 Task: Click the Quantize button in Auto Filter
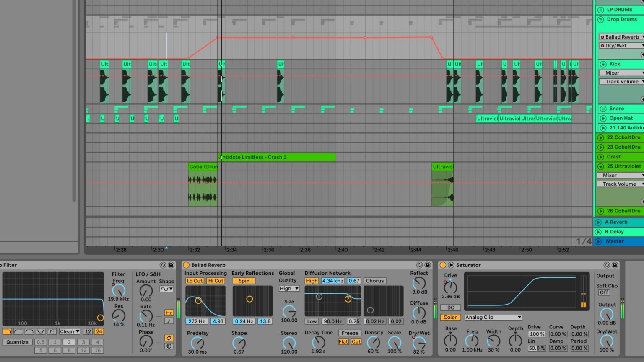point(17,342)
